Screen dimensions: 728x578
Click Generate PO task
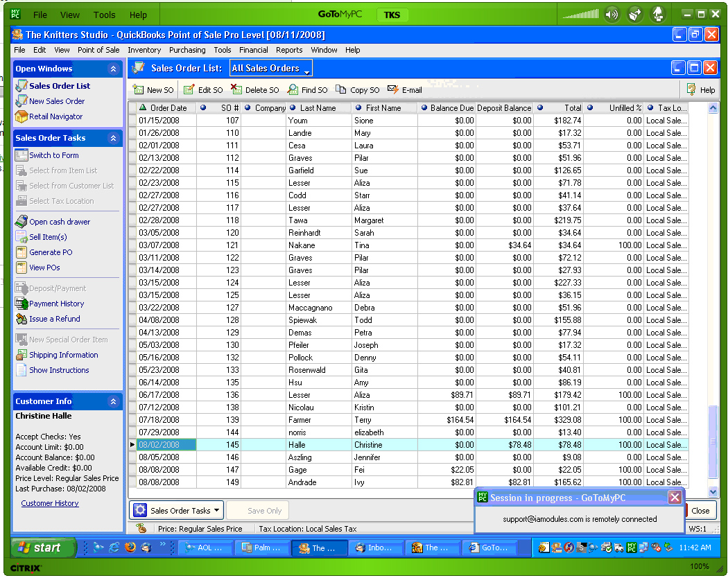pos(51,252)
